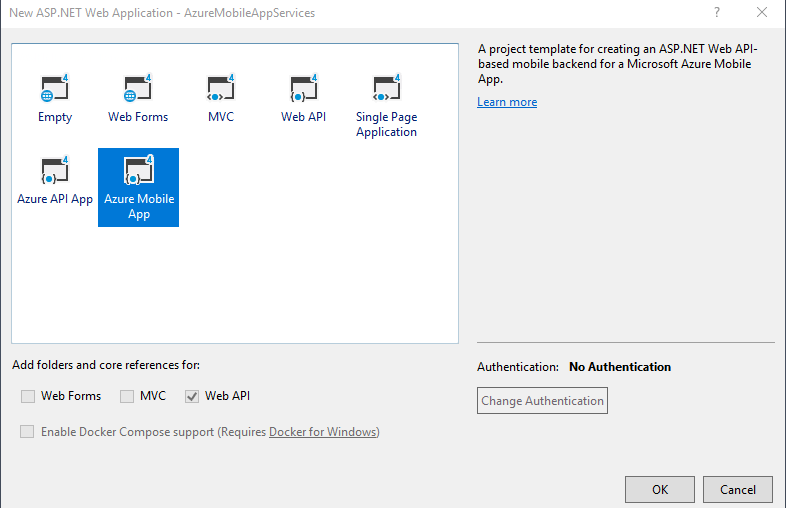This screenshot has height=508, width=786.
Task: Click the 'Authentication:' label
Action: (x=518, y=367)
